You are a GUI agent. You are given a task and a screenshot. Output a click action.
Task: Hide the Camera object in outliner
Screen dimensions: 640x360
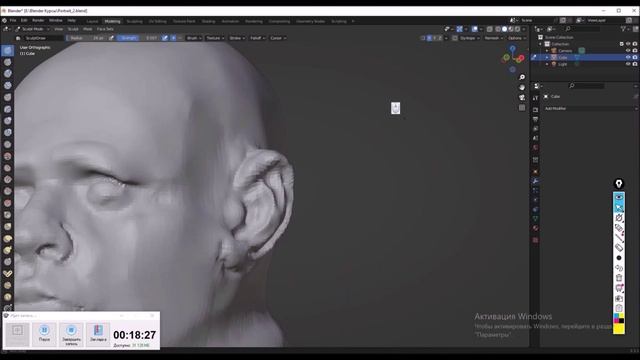point(628,51)
